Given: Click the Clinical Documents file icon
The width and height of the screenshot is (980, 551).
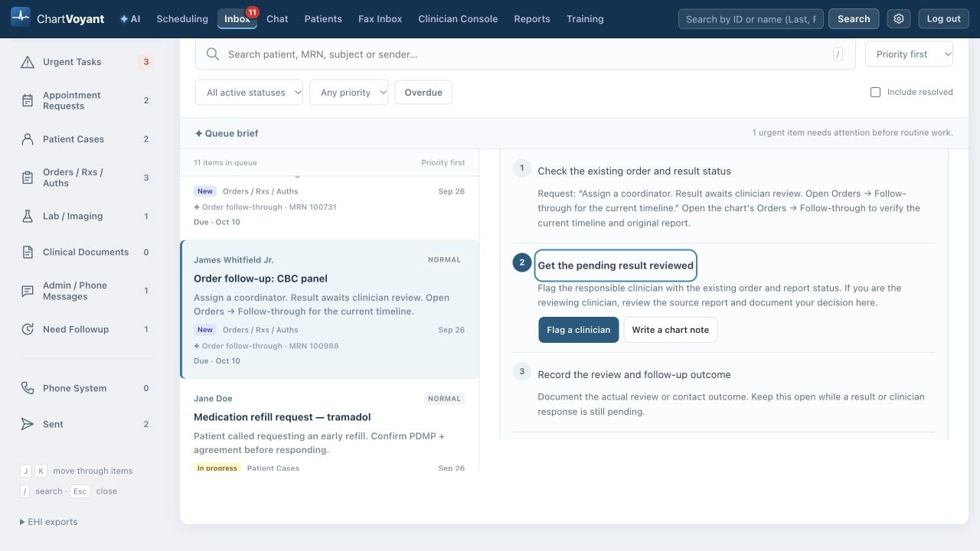Looking at the screenshot, I should 28,253.
